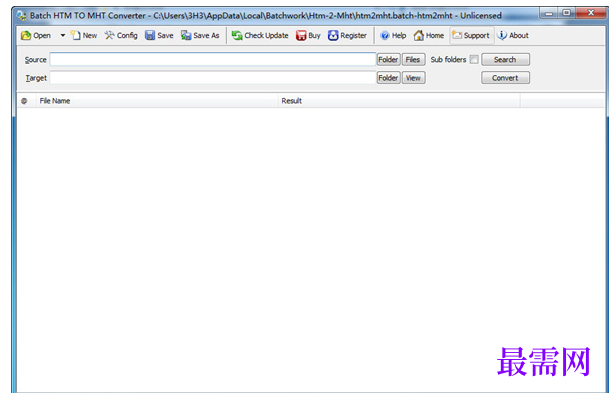
Task: Close the converter window
Action: [x=591, y=13]
